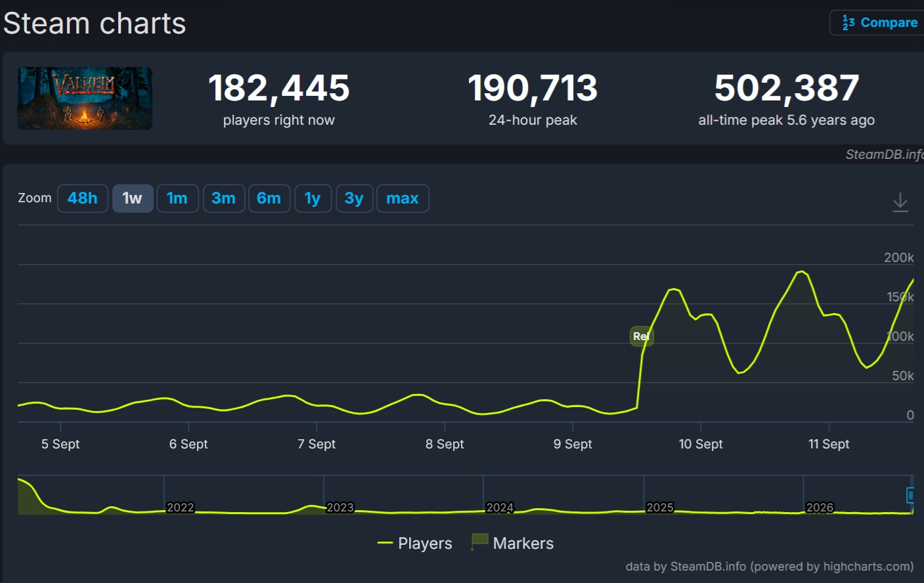Click the Rel release marker on chart
This screenshot has height=583, width=924.
click(641, 336)
